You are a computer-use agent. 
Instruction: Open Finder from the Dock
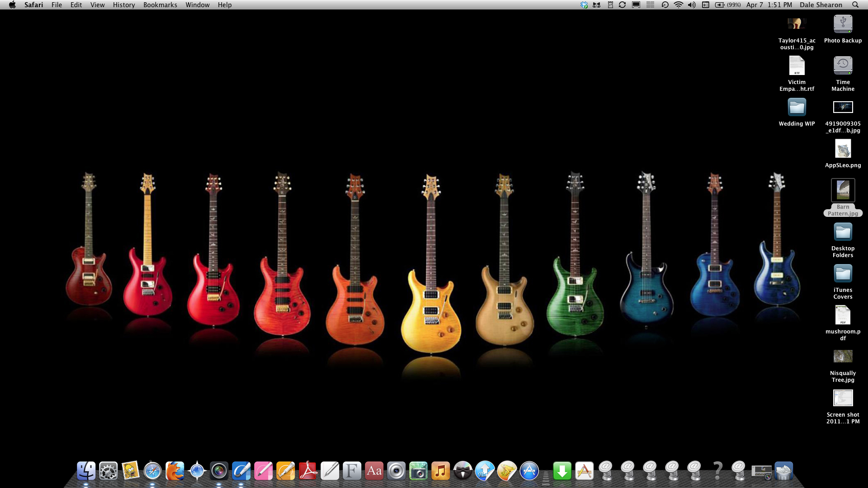[86, 471]
